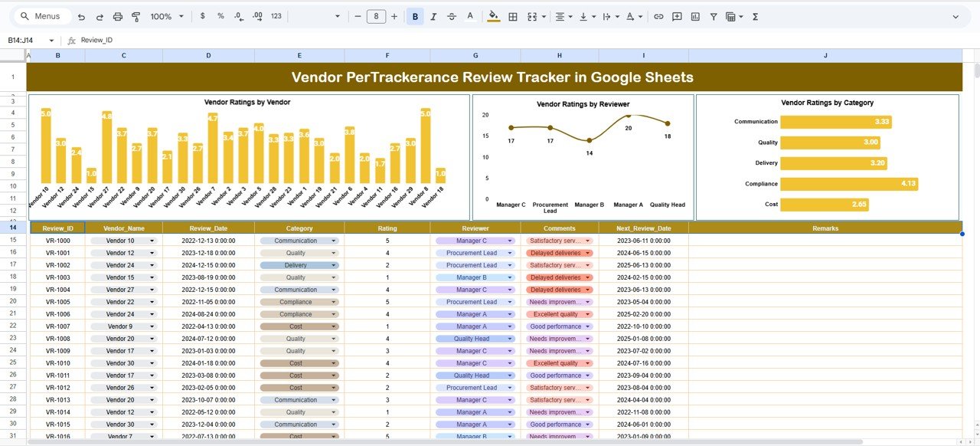
Task: Toggle italic formatting
Action: 433,15
